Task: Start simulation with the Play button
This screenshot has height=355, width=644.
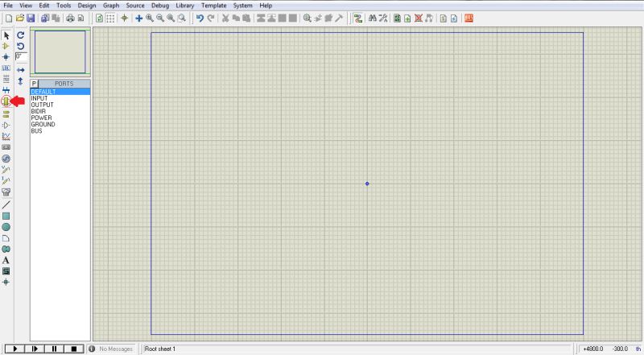Action: [14, 349]
